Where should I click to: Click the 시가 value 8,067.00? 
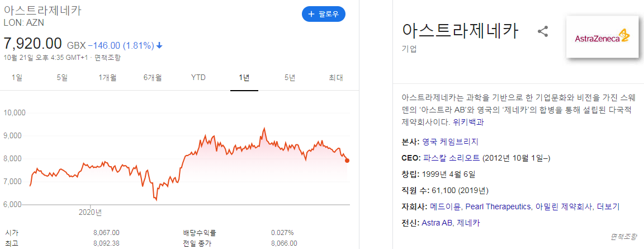(106, 233)
